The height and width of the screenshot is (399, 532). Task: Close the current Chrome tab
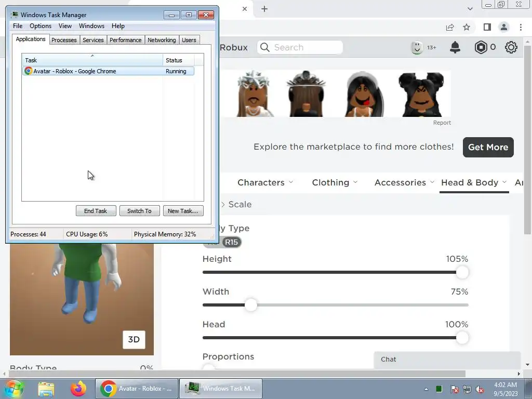pos(245,9)
